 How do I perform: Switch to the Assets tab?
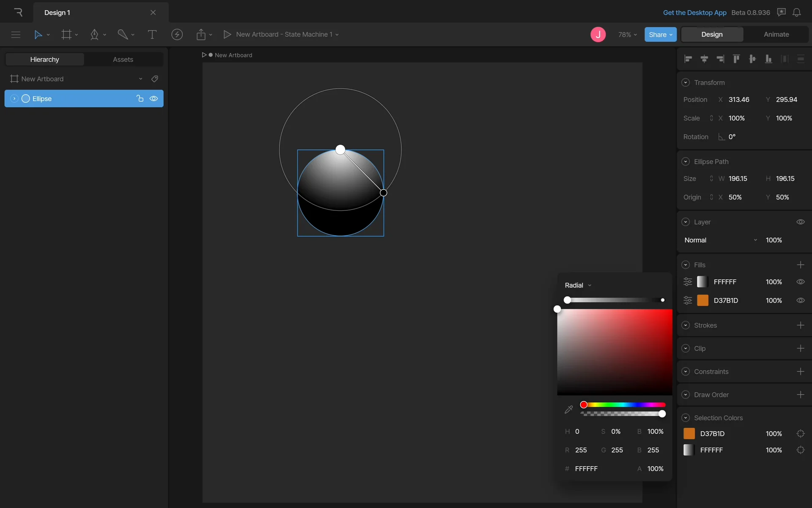click(x=123, y=59)
